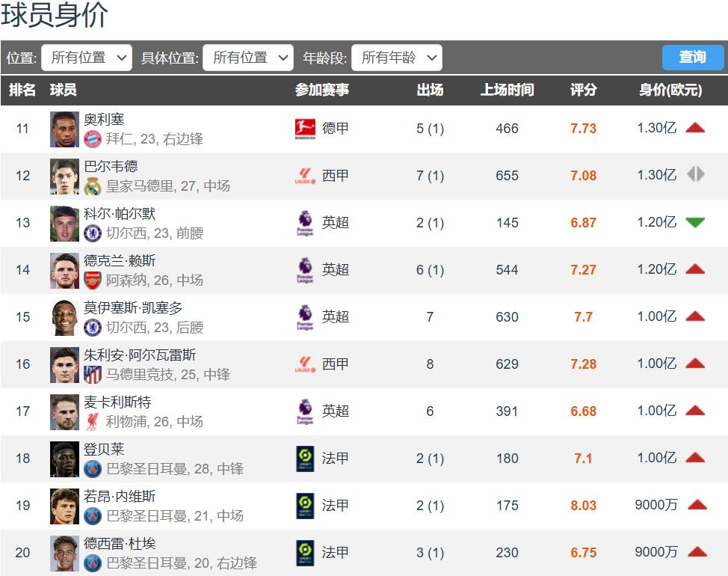Select playing time 655
Screen dimensions: 728x576
[x=507, y=176]
